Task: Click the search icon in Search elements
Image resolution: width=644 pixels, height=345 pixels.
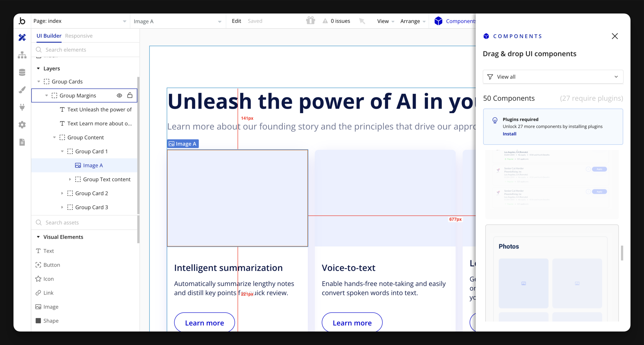Action: (x=39, y=50)
